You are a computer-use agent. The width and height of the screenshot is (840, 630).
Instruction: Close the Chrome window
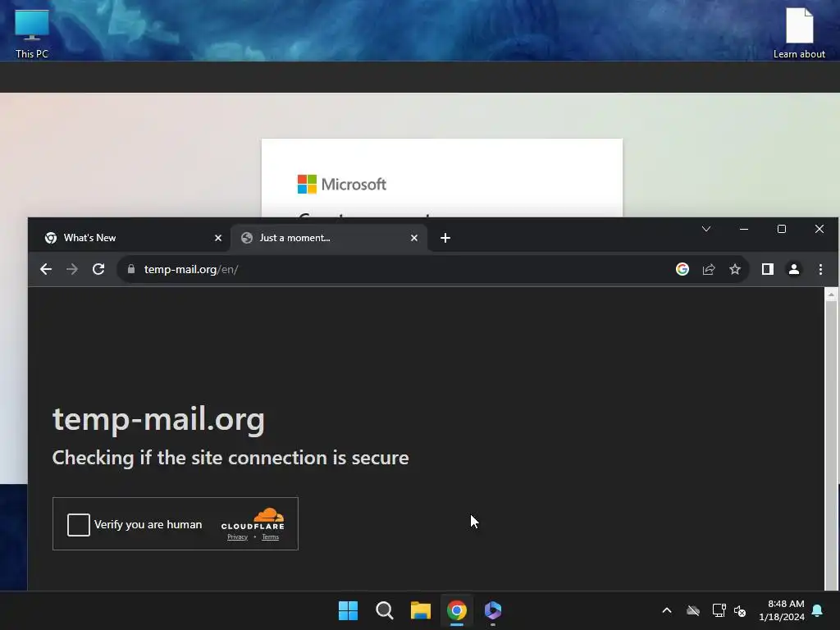pyautogui.click(x=819, y=230)
